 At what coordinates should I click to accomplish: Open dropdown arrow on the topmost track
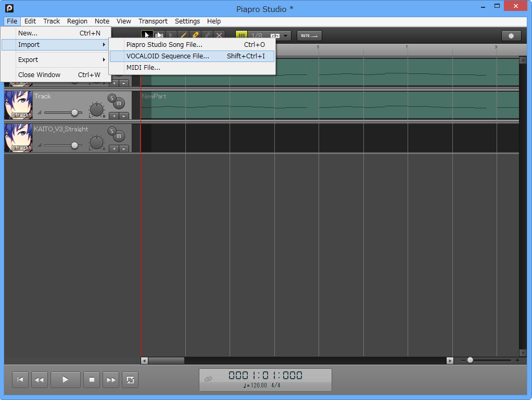coord(124,83)
